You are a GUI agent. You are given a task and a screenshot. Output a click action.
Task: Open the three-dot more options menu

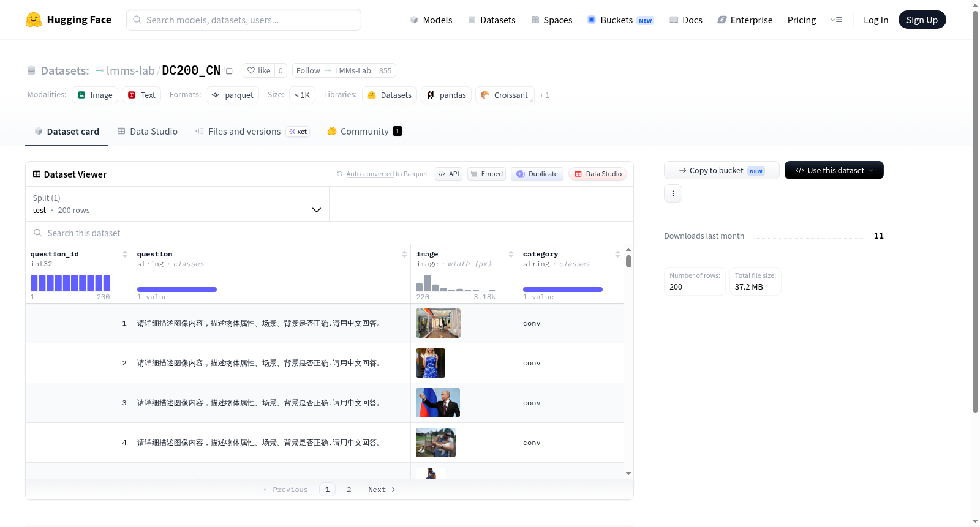[x=673, y=193]
